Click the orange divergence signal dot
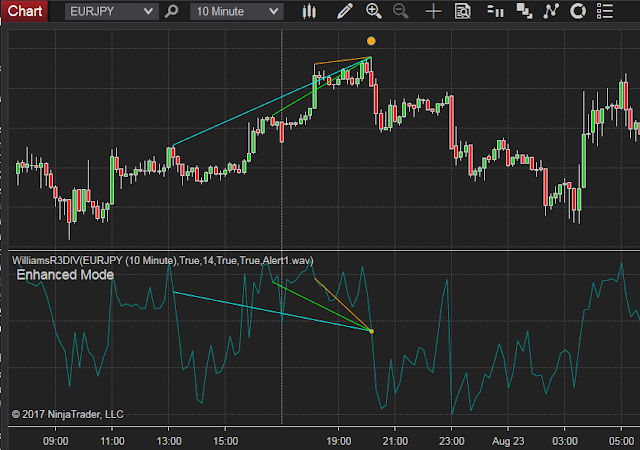This screenshot has height=450, width=640. pos(371,41)
